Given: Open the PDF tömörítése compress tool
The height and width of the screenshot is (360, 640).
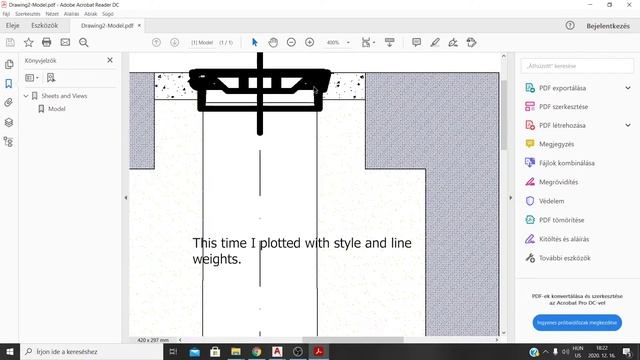Looking at the screenshot, I should pos(561,220).
